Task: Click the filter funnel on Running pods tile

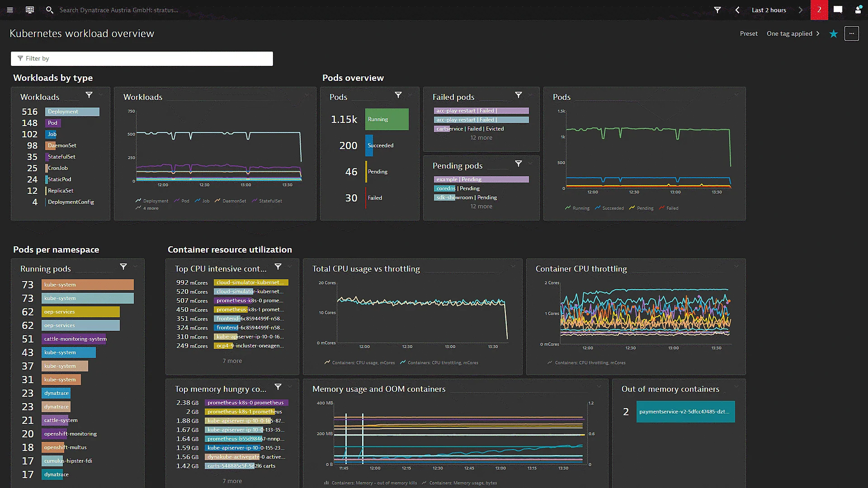Action: (x=123, y=267)
